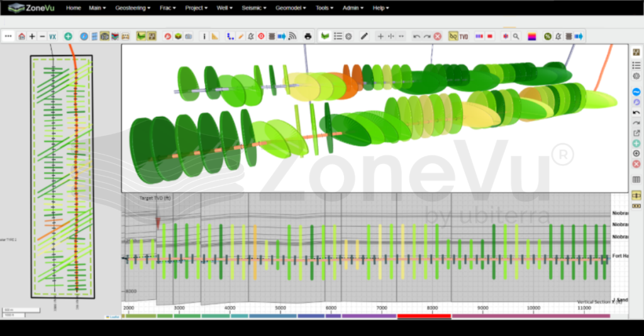Click the green percent circle icon

click(548, 36)
